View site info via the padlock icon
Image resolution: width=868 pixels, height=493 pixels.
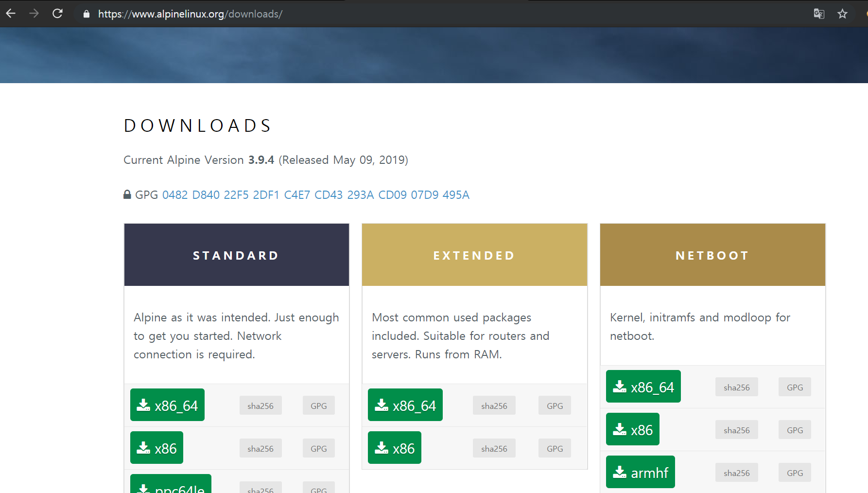pyautogui.click(x=87, y=14)
